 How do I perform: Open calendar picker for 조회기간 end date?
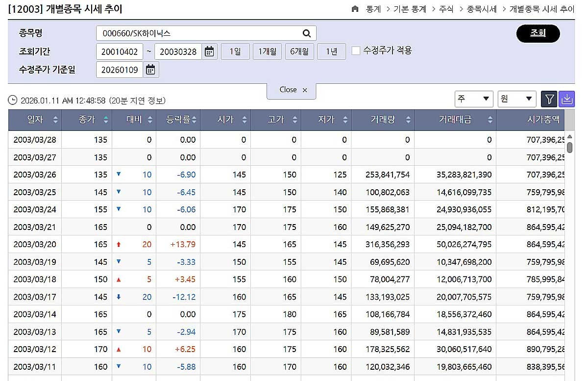(x=210, y=51)
